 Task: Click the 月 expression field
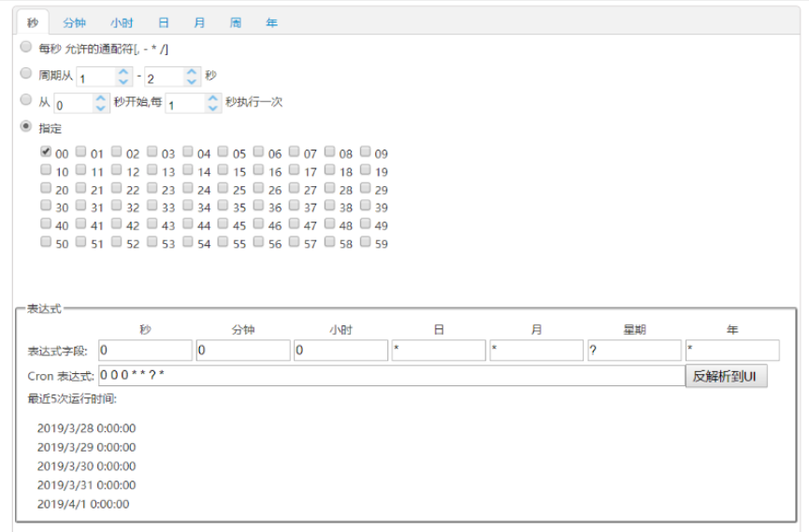pos(537,351)
